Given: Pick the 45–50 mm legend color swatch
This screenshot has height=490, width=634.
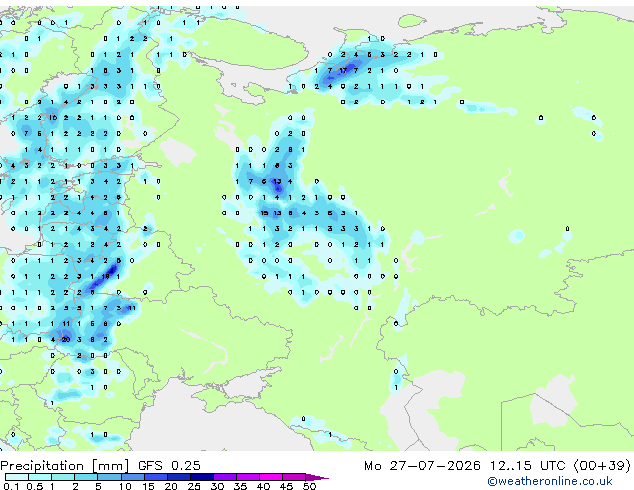Looking at the screenshot, I should 294,477.
